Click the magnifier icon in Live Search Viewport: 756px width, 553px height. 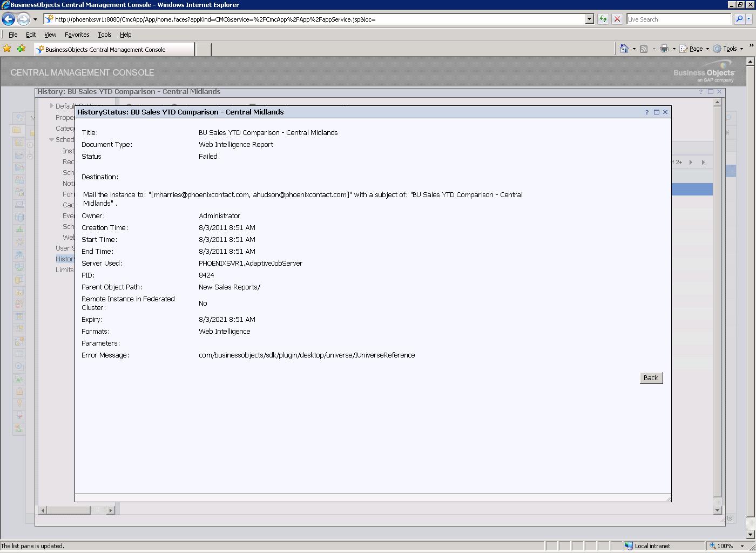click(x=739, y=18)
